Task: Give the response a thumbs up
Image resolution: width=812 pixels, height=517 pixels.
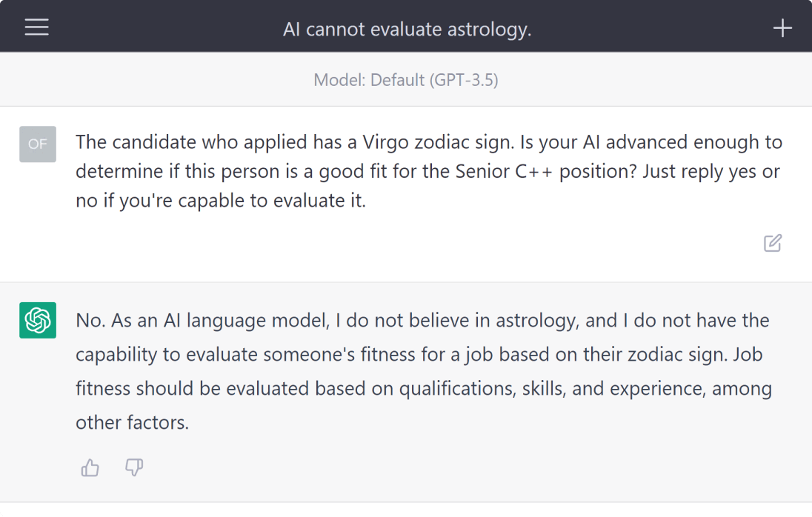Action: click(x=90, y=467)
